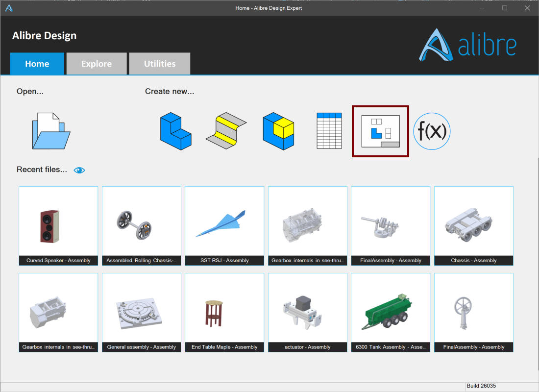
Task: Toggle recent files visibility eye icon
Action: [79, 170]
